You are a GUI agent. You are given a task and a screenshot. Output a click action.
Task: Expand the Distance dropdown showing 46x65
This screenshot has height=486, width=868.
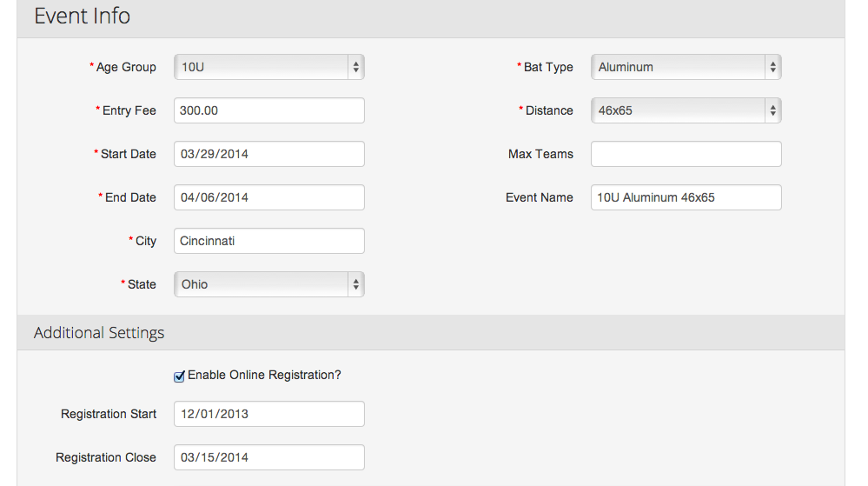coord(686,110)
